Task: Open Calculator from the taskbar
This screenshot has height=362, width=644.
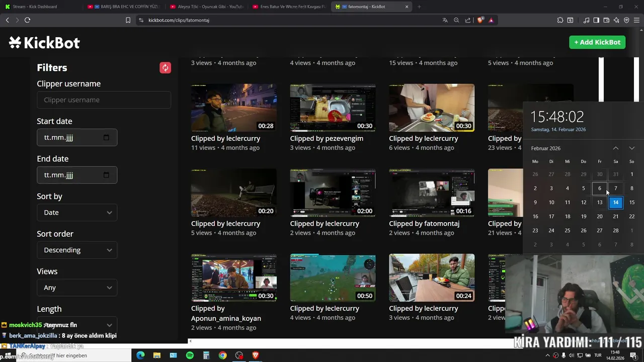Action: [x=206, y=355]
